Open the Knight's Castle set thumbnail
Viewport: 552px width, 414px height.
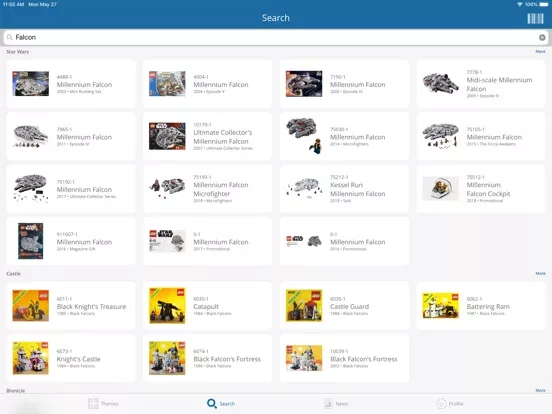point(31,358)
